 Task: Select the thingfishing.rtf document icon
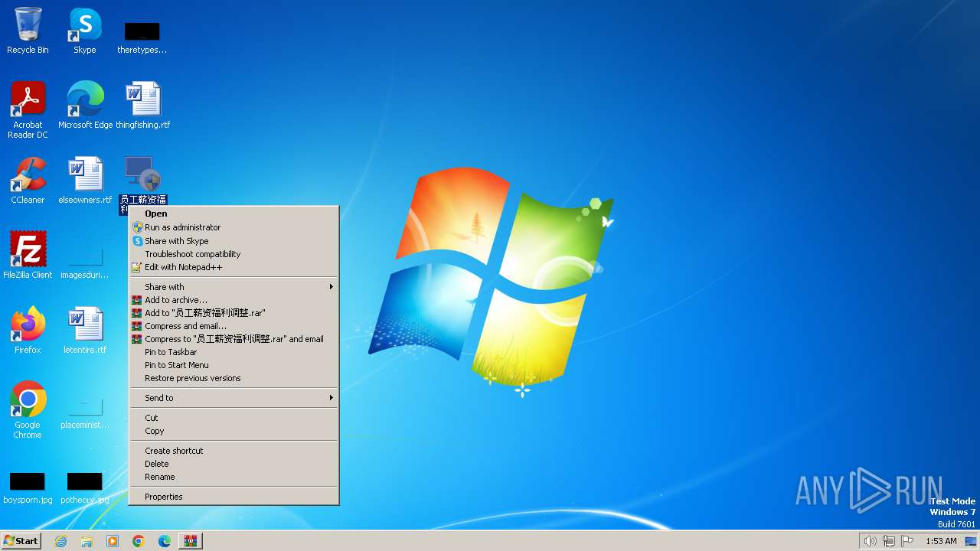[x=142, y=105]
